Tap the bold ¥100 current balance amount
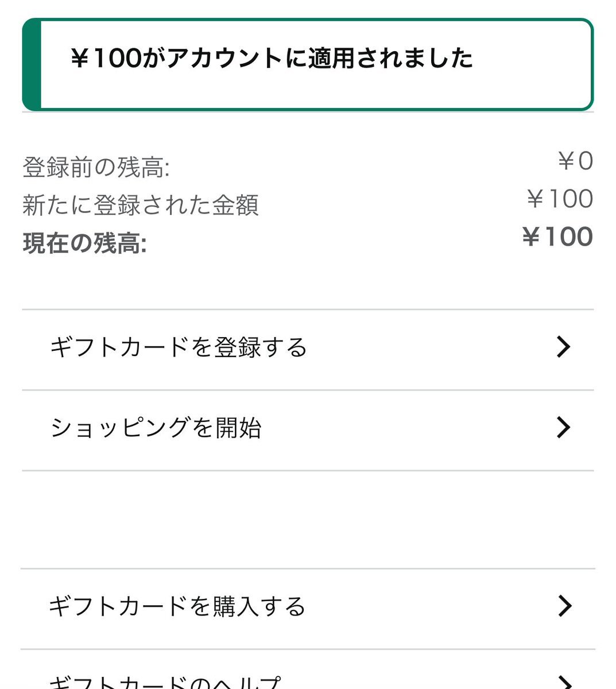 [557, 237]
